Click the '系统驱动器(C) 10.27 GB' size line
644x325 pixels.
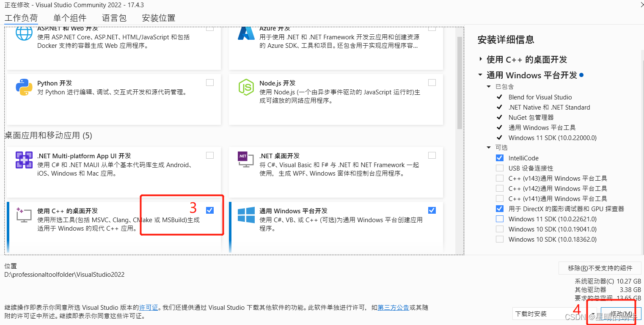click(x=608, y=281)
